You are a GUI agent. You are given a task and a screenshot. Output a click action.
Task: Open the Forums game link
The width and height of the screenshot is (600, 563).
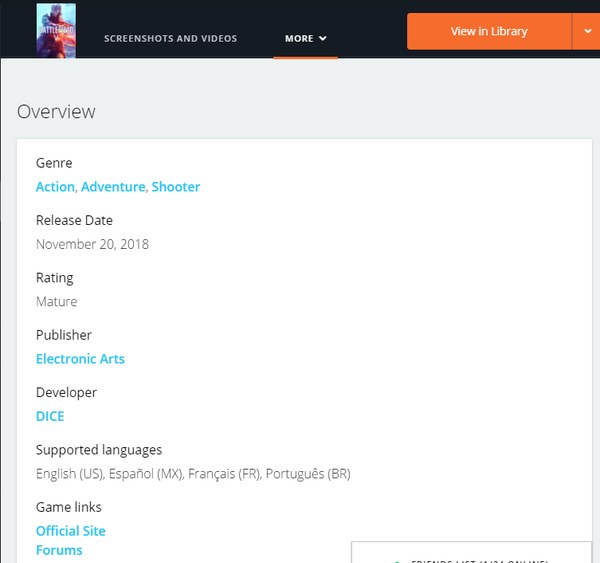(x=59, y=550)
